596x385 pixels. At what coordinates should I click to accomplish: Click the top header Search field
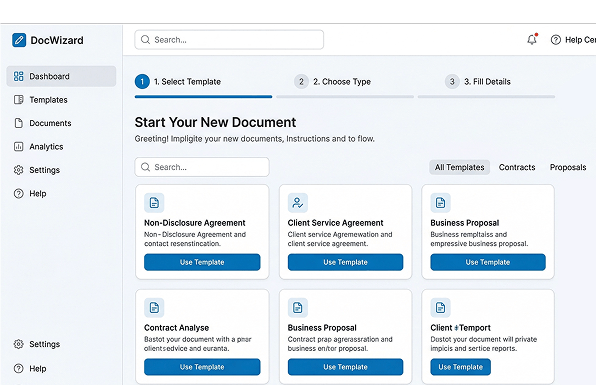pyautogui.click(x=229, y=40)
